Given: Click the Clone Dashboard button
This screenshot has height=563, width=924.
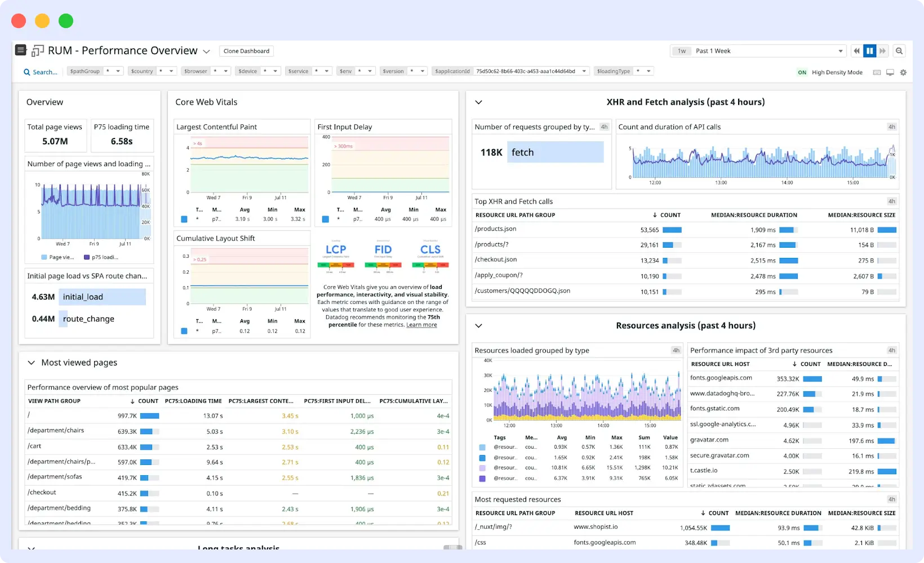Looking at the screenshot, I should (x=246, y=51).
